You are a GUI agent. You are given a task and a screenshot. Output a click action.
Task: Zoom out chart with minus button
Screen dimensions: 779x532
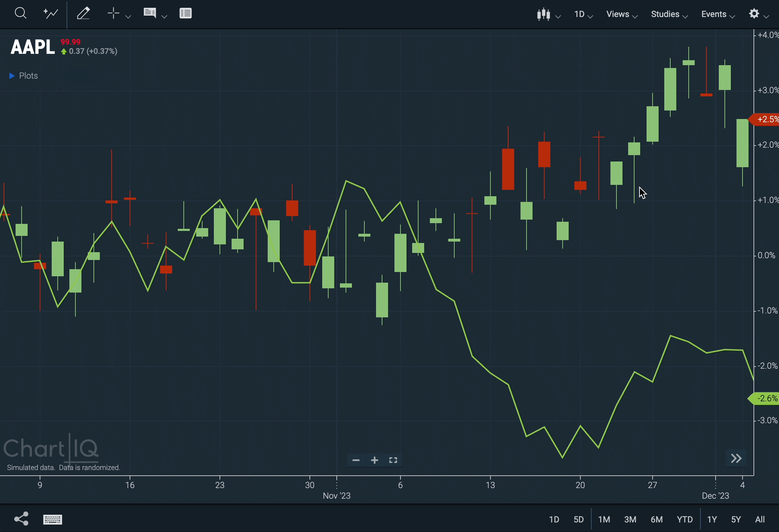(x=356, y=460)
